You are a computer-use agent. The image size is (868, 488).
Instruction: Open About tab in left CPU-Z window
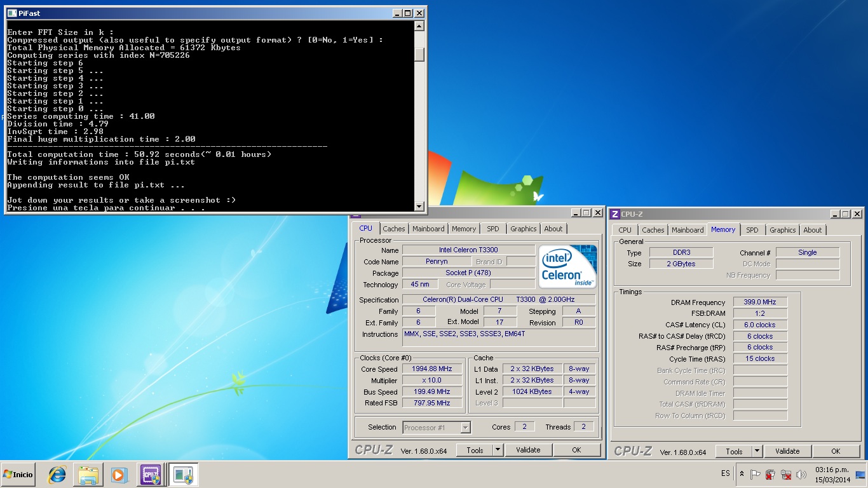553,229
